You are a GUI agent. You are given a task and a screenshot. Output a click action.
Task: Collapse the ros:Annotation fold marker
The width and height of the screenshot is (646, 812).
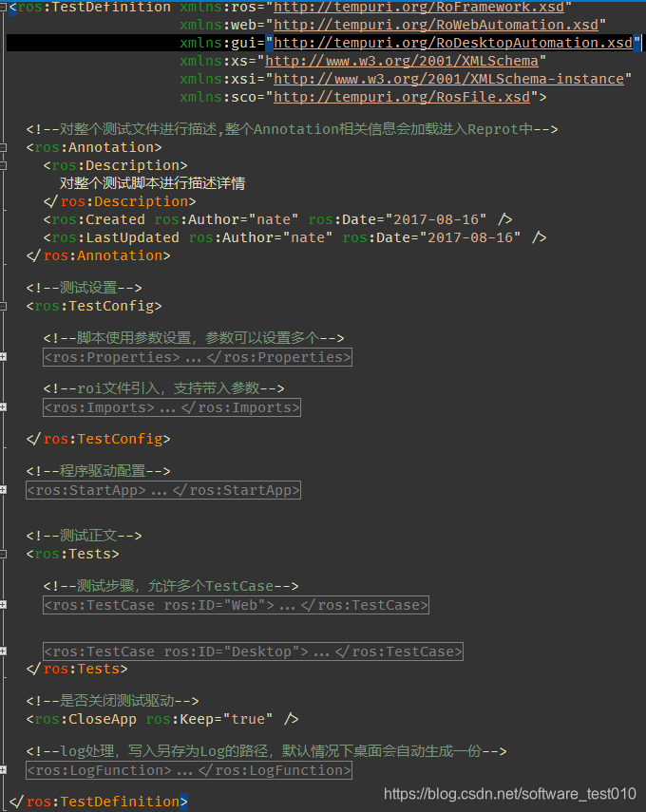point(3,148)
